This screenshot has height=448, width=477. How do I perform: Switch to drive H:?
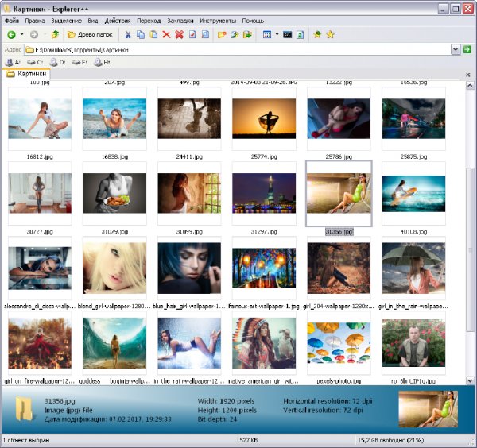(102, 62)
